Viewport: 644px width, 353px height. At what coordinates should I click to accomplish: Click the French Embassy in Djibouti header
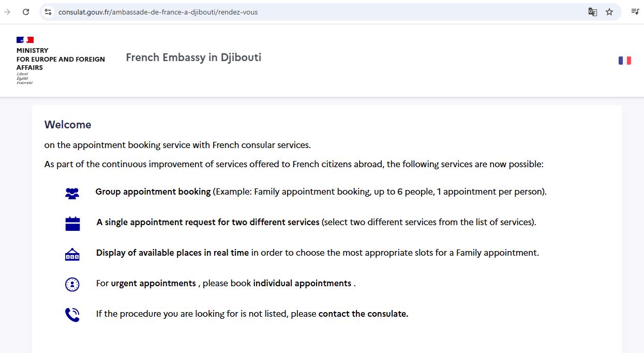coord(193,57)
